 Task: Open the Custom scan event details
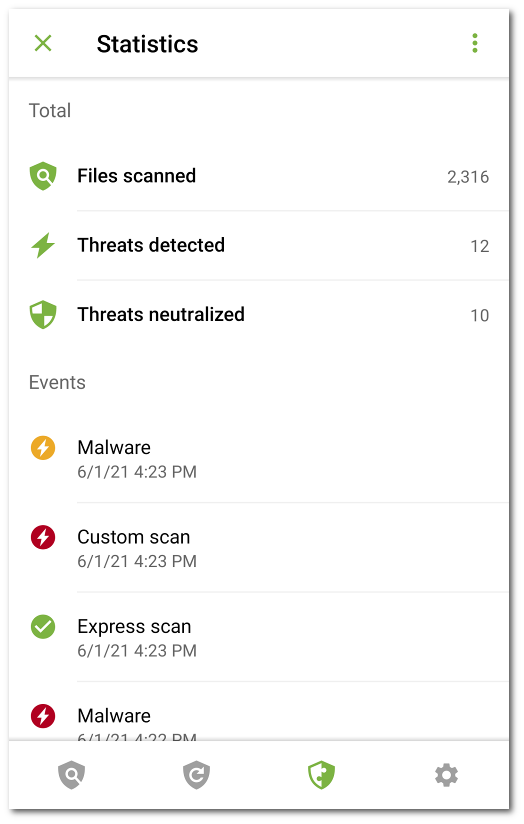259,548
